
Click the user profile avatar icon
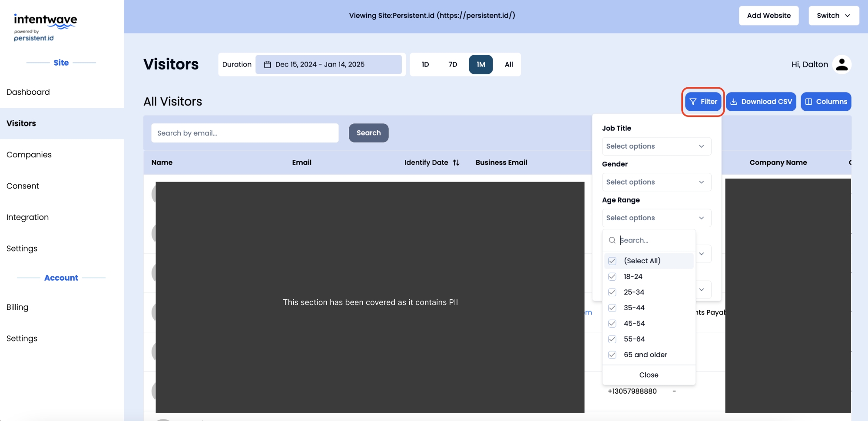841,64
